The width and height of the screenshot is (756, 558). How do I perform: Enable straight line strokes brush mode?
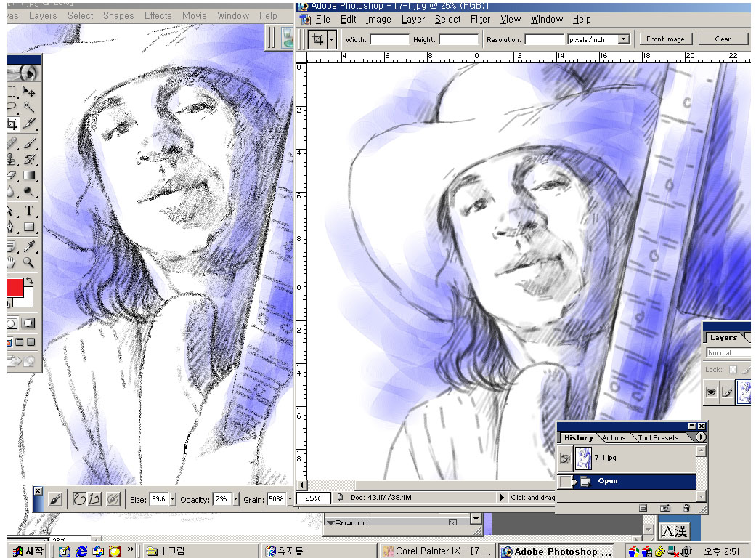click(94, 499)
